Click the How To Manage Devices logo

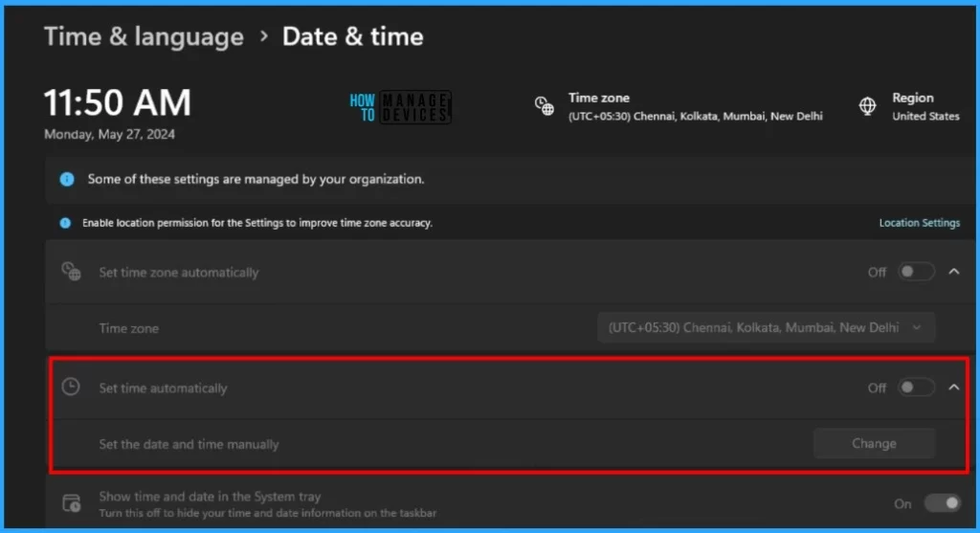400,107
